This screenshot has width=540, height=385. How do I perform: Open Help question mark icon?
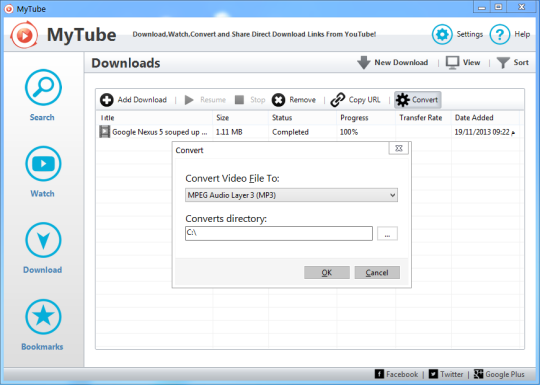tap(500, 34)
